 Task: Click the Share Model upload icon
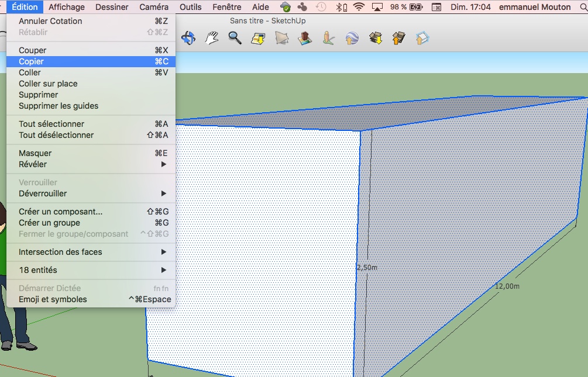398,39
